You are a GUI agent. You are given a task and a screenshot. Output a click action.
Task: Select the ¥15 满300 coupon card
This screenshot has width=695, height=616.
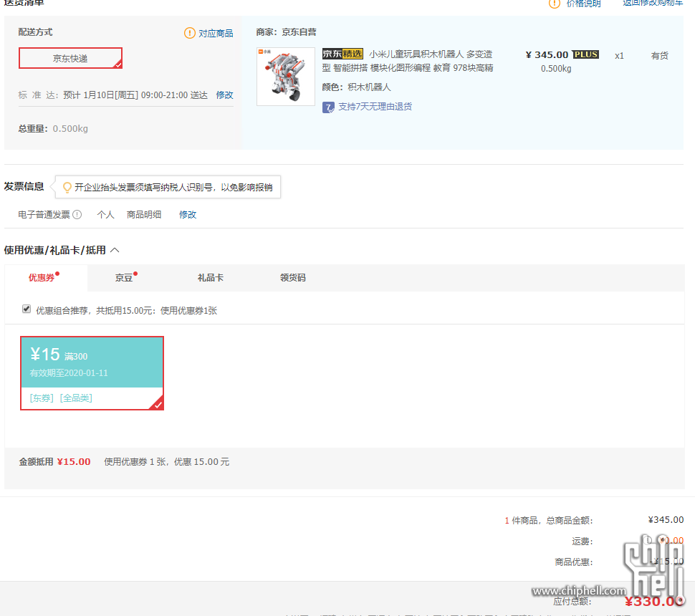point(92,373)
